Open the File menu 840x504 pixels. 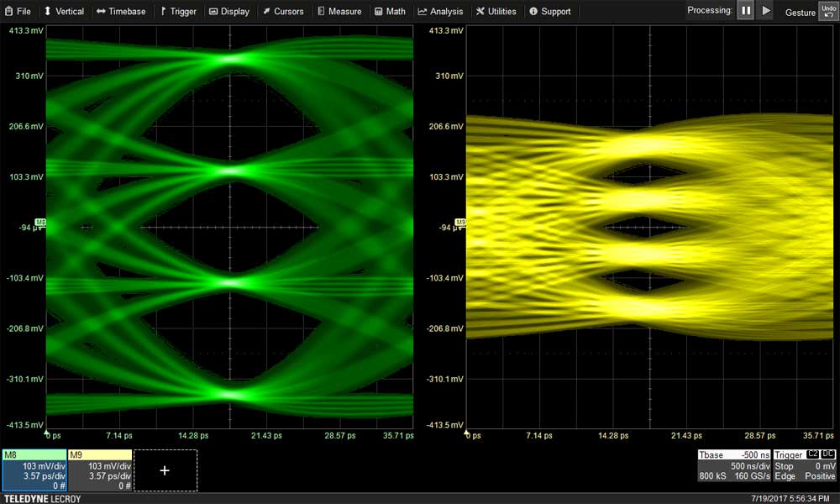coord(18,12)
